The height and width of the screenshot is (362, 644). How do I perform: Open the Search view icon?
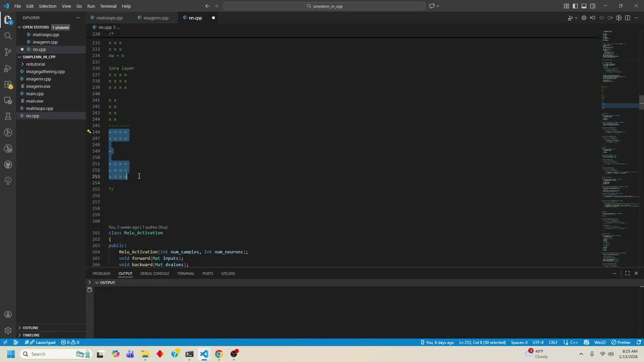click(x=8, y=36)
